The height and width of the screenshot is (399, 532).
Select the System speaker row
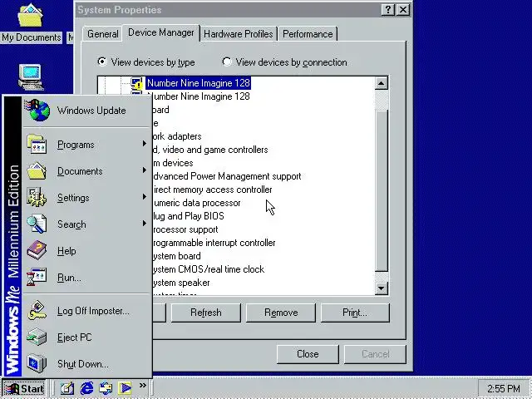pos(181,283)
